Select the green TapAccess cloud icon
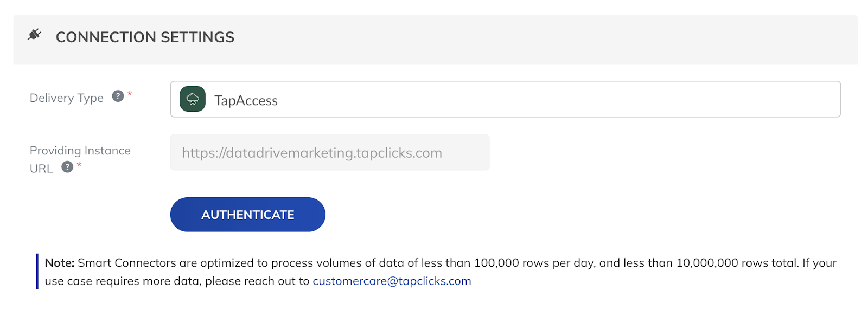 point(193,99)
